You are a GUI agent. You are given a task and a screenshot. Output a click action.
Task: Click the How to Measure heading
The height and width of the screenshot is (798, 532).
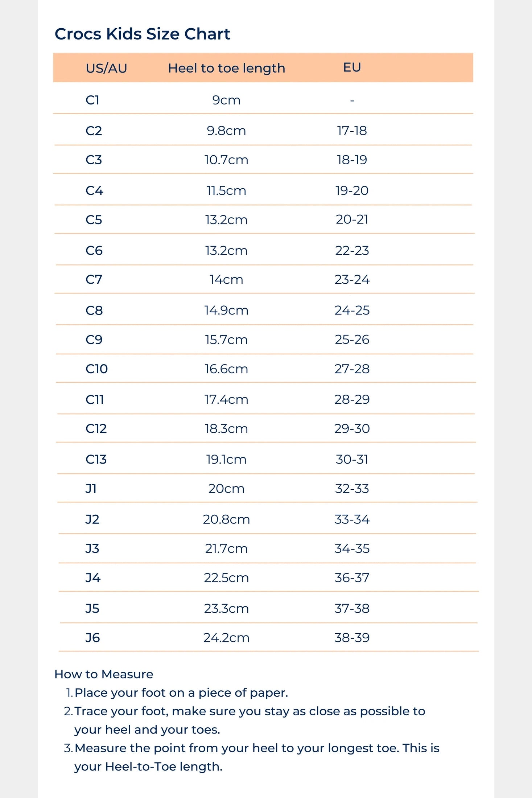coord(104,674)
